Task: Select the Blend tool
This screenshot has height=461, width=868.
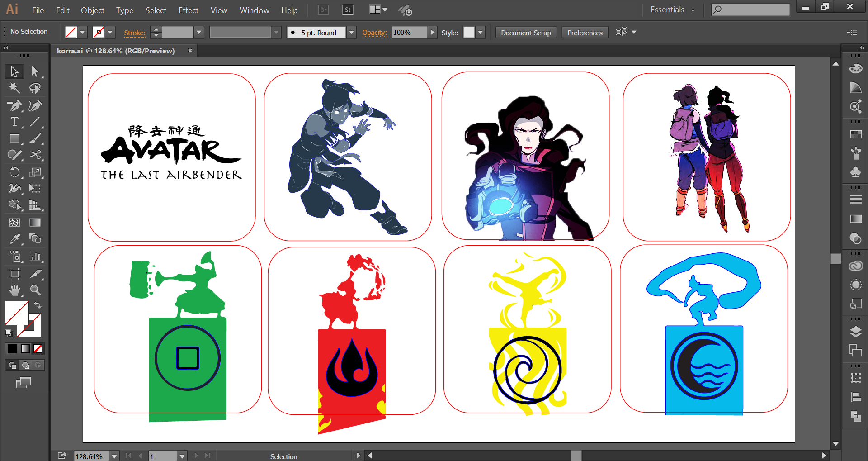Action: [x=35, y=239]
